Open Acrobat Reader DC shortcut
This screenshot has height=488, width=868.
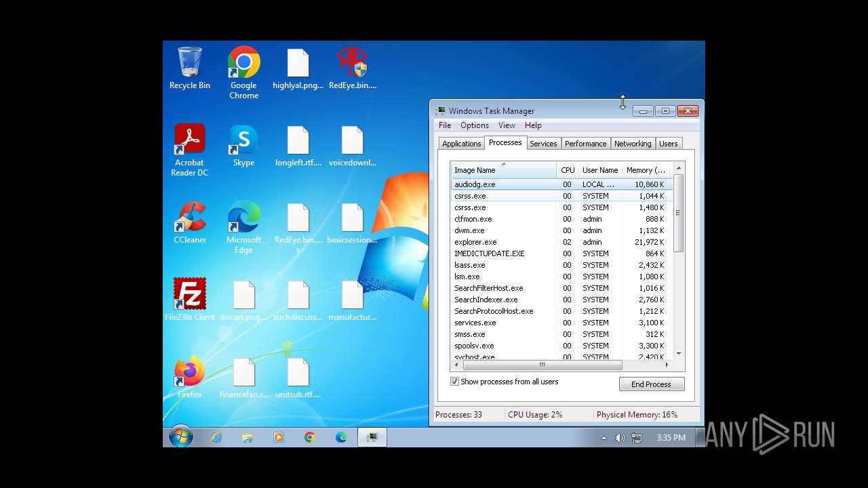point(190,150)
